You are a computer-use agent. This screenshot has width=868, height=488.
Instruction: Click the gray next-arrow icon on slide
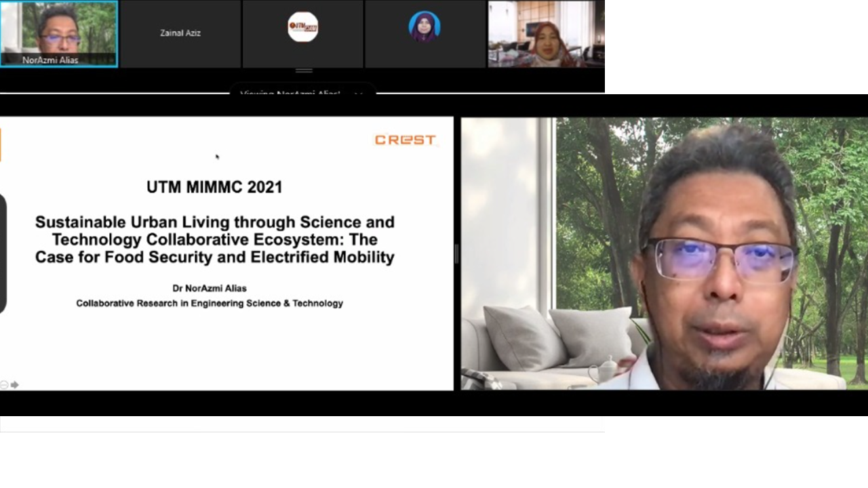click(x=15, y=385)
